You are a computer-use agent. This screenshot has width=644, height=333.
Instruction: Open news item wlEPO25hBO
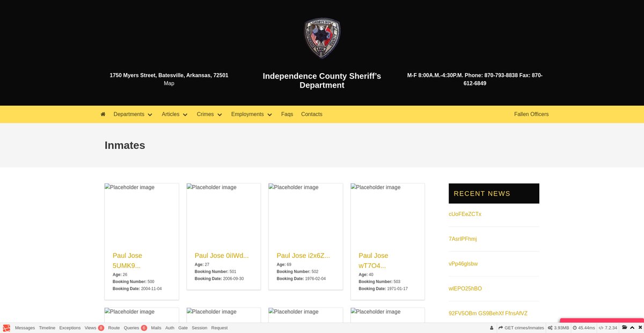click(465, 288)
